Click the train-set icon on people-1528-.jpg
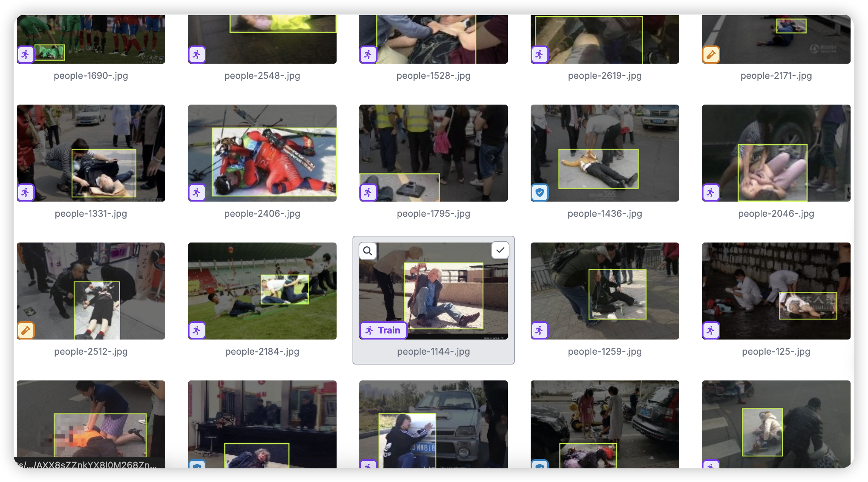This screenshot has height=482, width=868. click(368, 55)
